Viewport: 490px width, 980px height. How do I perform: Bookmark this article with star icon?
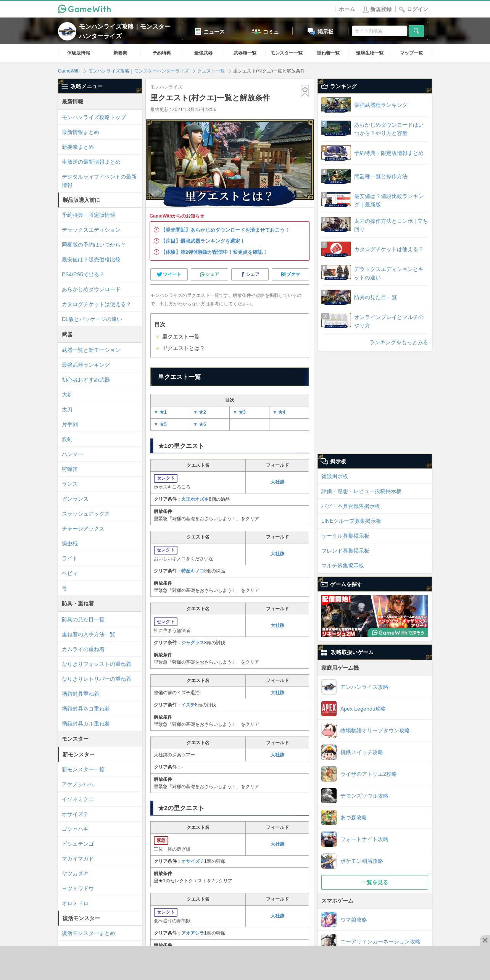pos(305,91)
